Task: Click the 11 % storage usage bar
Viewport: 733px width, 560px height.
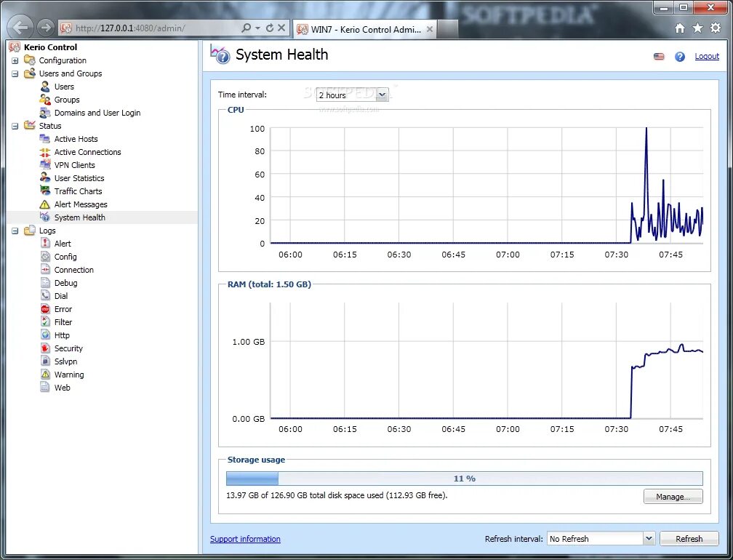Action: pyautogui.click(x=464, y=479)
